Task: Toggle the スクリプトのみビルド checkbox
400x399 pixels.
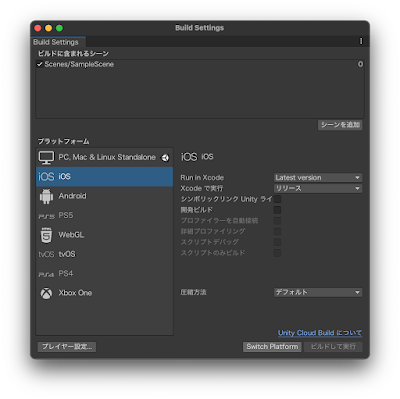Action: pyautogui.click(x=277, y=253)
